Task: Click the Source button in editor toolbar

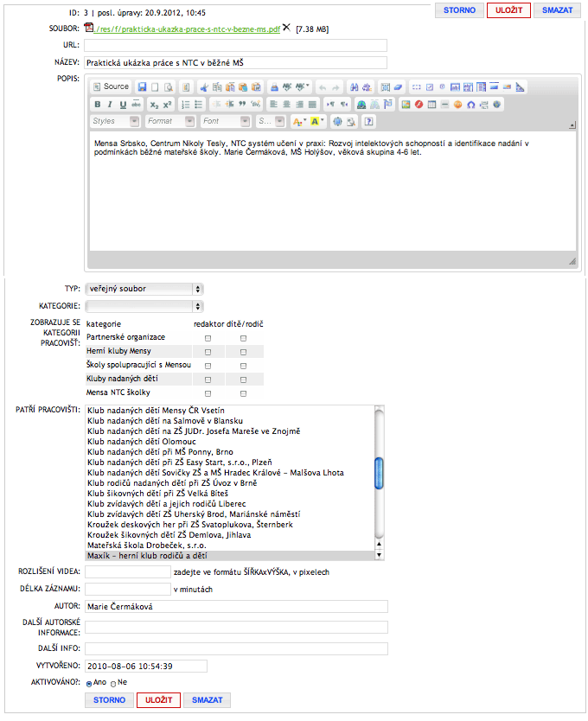Action: pos(111,87)
